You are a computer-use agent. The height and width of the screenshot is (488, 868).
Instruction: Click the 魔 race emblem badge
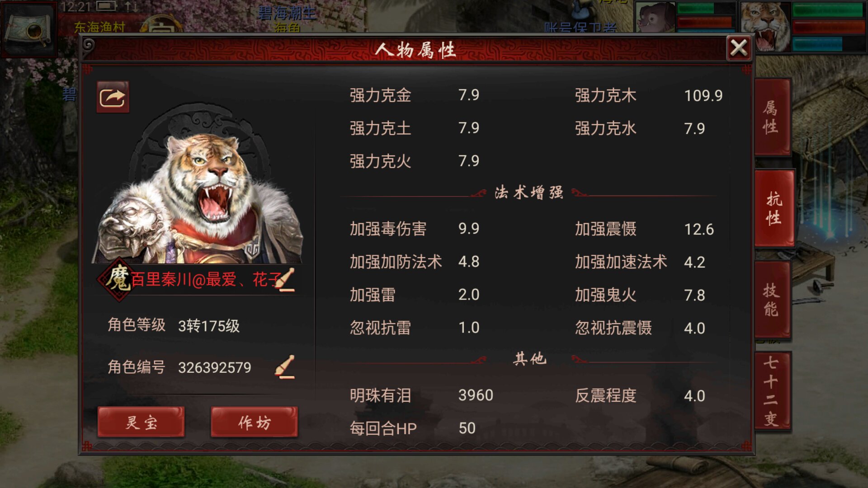(118, 279)
